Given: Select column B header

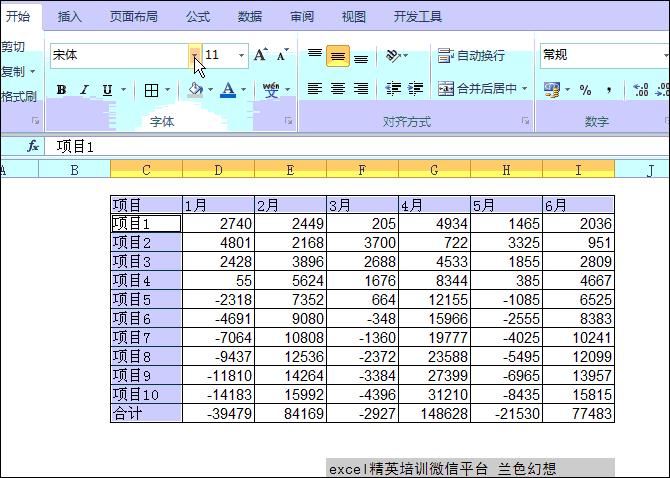Looking at the screenshot, I should tap(74, 169).
